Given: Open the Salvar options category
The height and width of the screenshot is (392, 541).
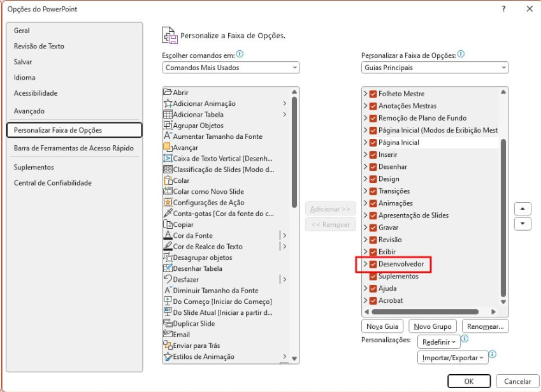Looking at the screenshot, I should point(74,62).
